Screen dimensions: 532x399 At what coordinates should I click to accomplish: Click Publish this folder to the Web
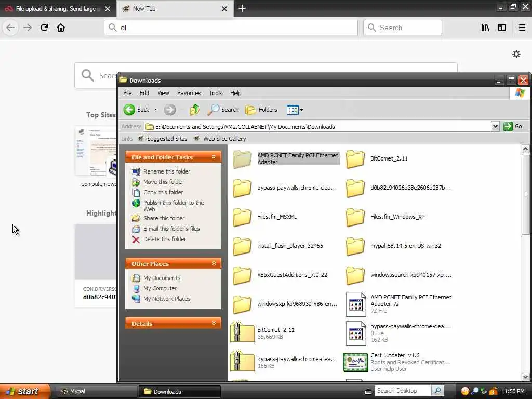168,206
